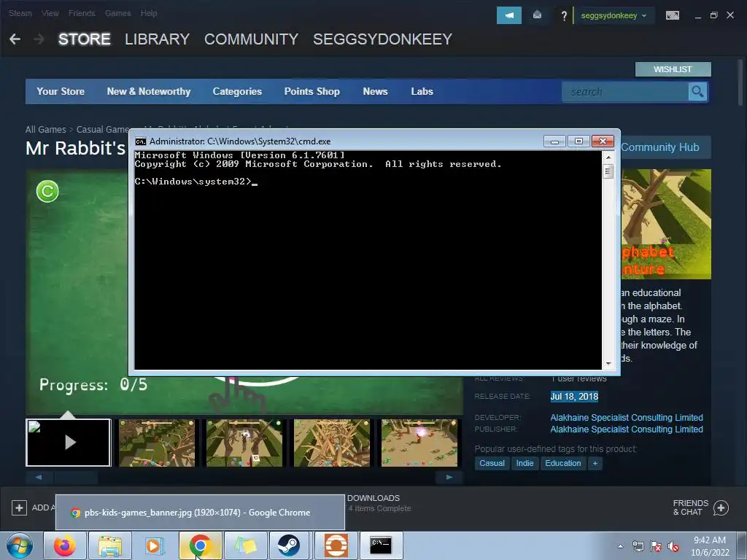Click the store search magnifier icon
Screen dimensions: 747x560
[697, 91]
